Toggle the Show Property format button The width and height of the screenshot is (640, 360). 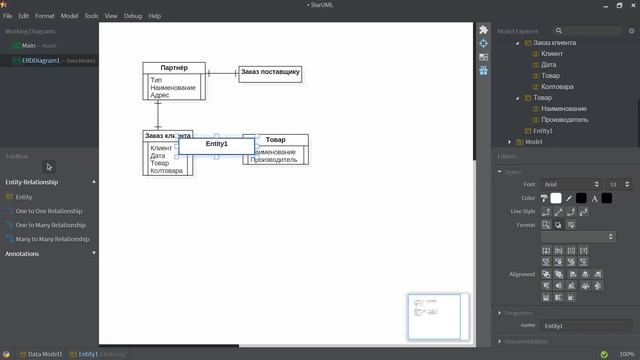pyautogui.click(x=571, y=251)
